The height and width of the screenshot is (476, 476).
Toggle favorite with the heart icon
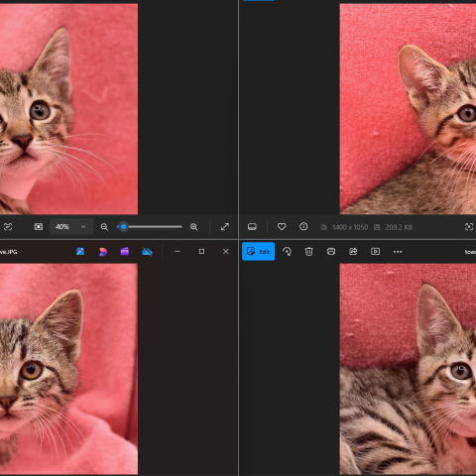click(x=282, y=227)
